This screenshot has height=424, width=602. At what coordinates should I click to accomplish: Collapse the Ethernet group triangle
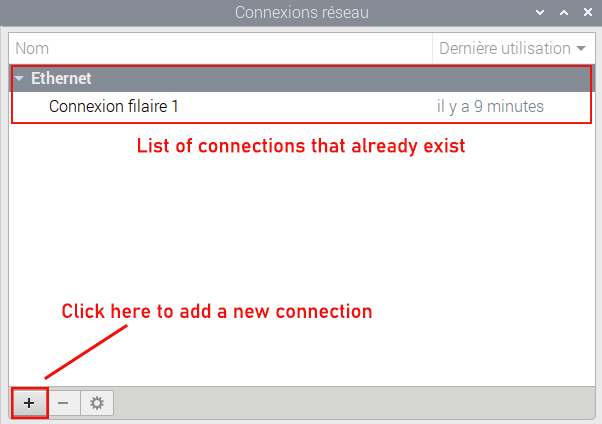[x=19, y=78]
